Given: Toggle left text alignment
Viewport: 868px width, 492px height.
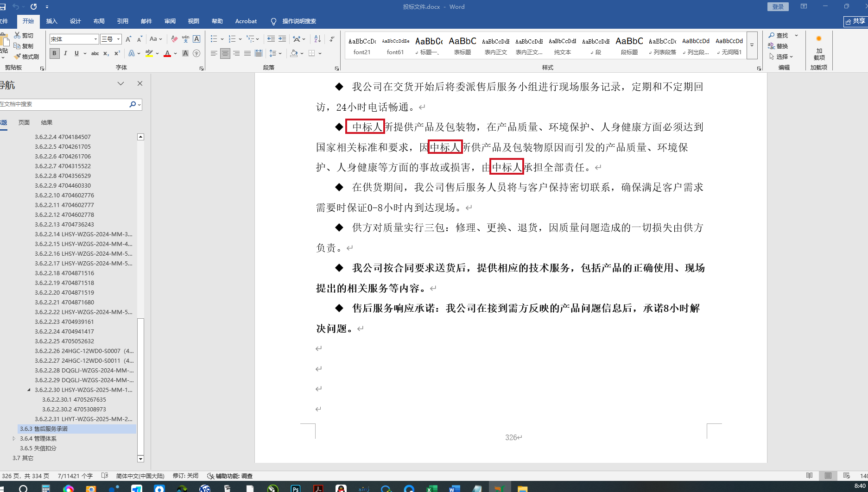Looking at the screenshot, I should pos(214,53).
